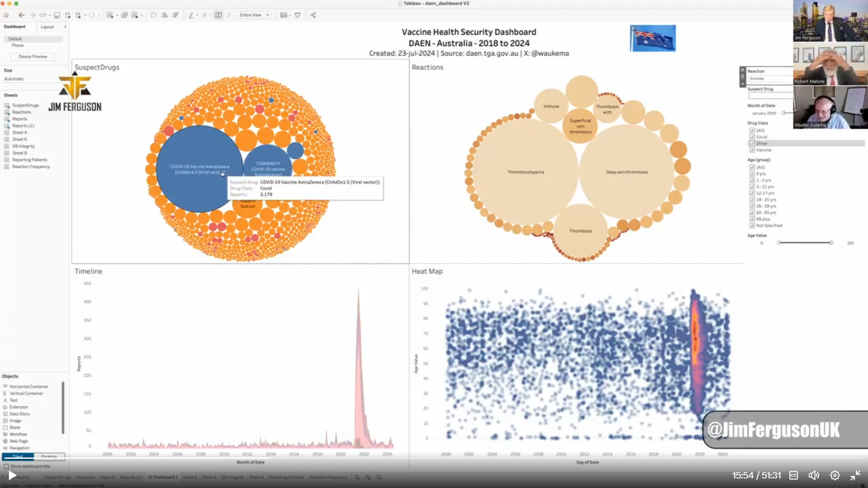Uncheck Other in Drug Class filter
868x488 pixels.
[x=752, y=144]
